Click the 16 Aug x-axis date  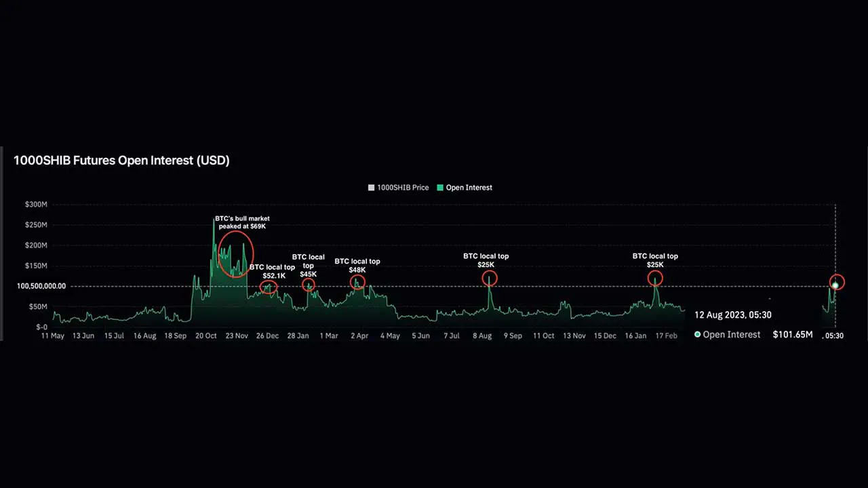click(x=145, y=335)
